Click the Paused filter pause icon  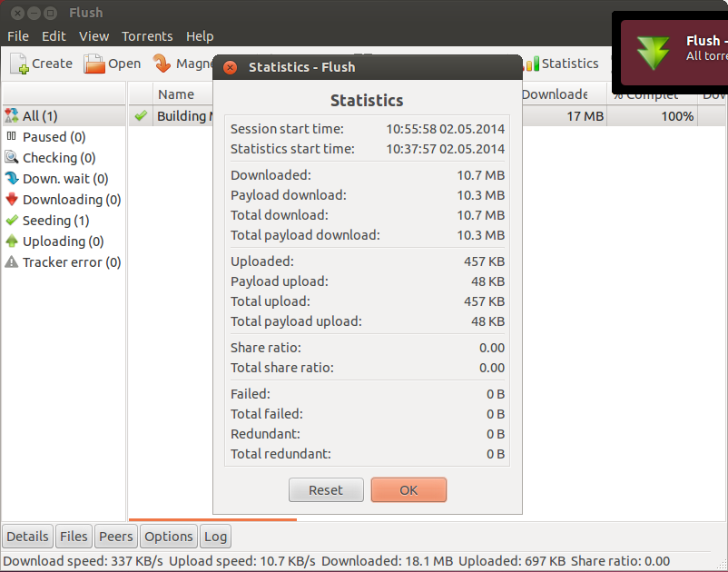click(x=12, y=136)
